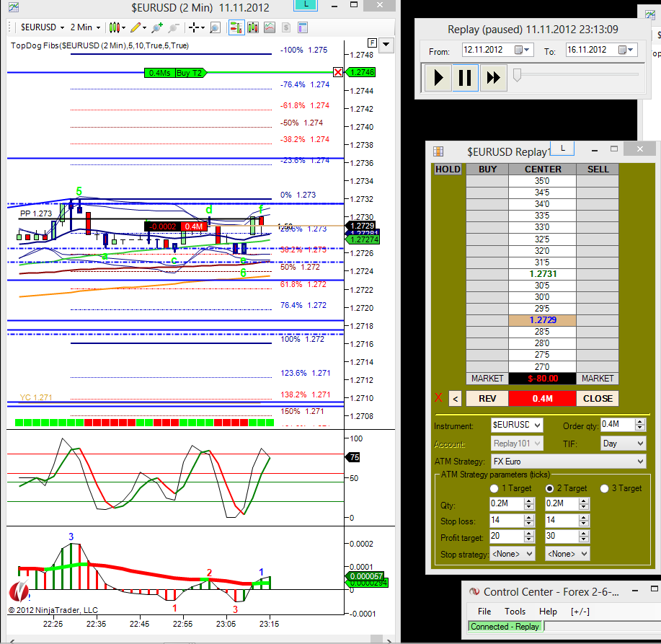Open second target Stop strategy dropdown
The width and height of the screenshot is (661, 644).
click(x=567, y=554)
